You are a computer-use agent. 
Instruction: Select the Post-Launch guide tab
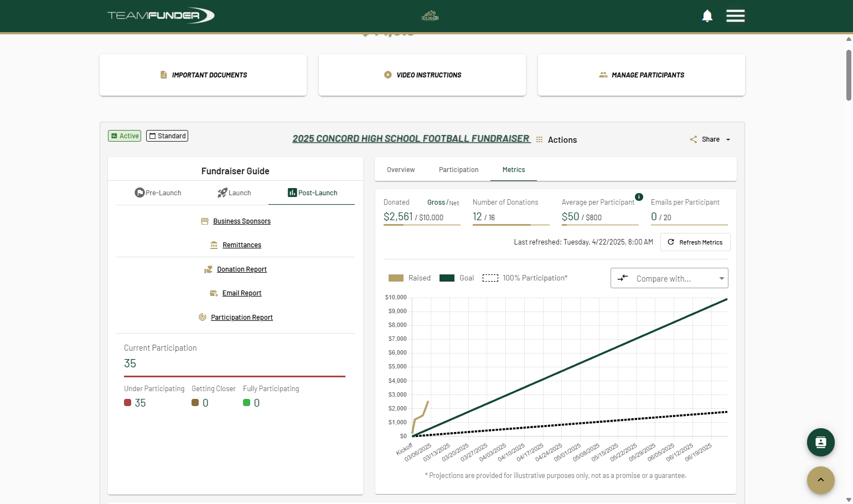[313, 193]
